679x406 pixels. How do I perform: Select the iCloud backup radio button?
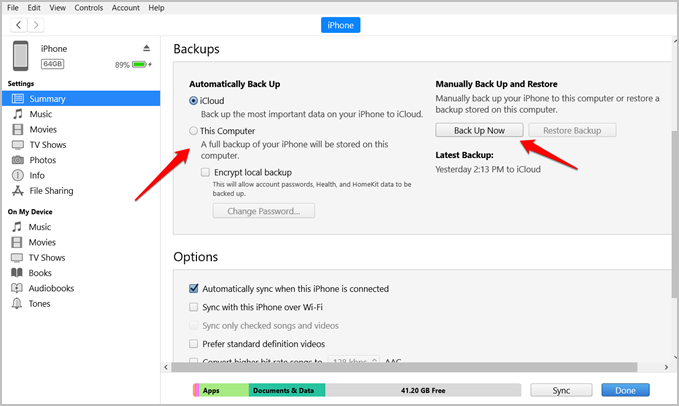tap(194, 101)
